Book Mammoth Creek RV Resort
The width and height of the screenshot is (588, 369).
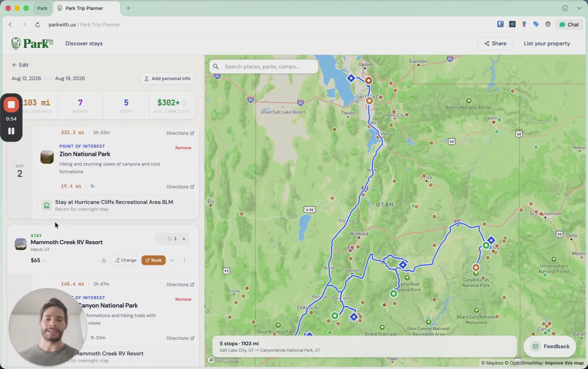pyautogui.click(x=153, y=260)
